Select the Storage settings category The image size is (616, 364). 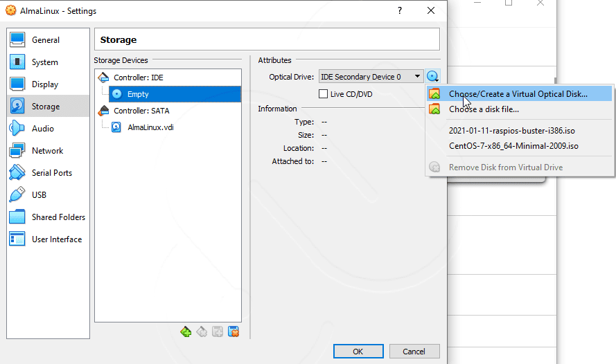48,107
